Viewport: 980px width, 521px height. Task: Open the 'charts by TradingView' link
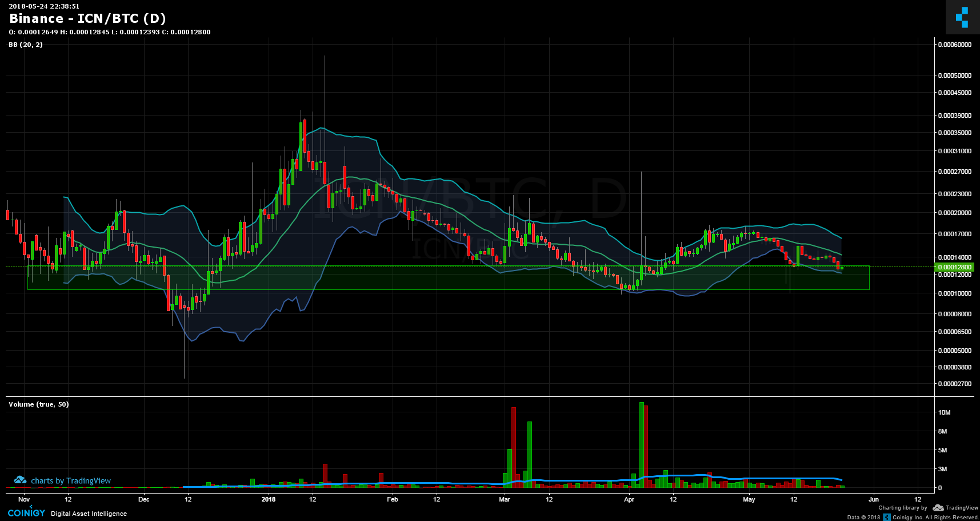(71, 481)
